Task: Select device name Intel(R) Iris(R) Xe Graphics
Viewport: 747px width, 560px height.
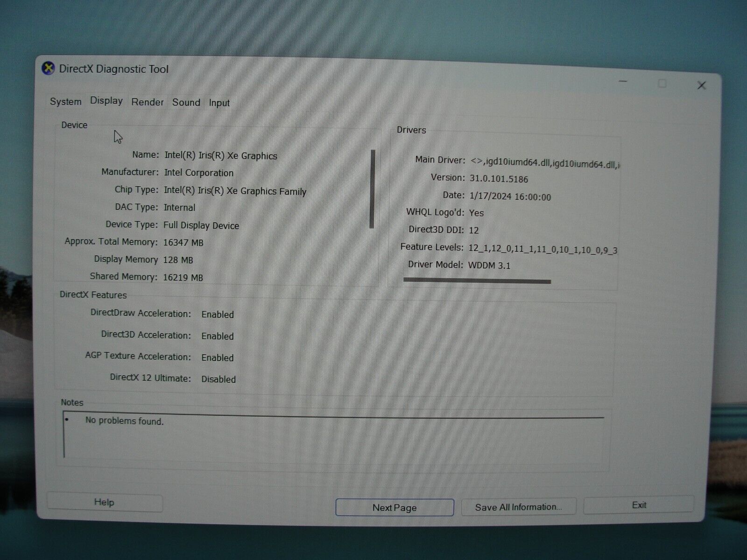Action: coord(221,156)
